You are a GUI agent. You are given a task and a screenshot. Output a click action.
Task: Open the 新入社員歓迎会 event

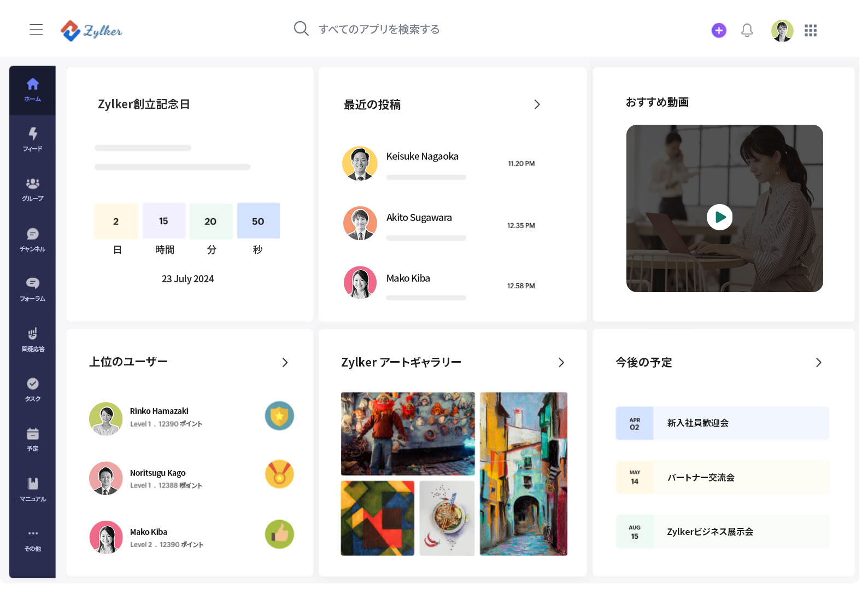click(723, 423)
